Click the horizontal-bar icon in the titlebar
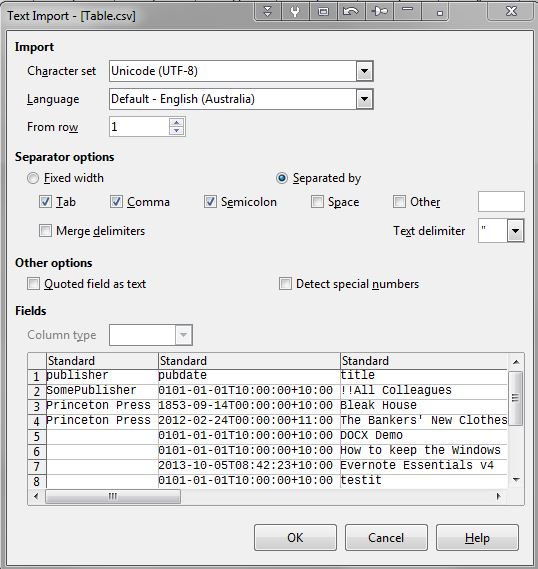This screenshot has width=538, height=569. [407, 12]
